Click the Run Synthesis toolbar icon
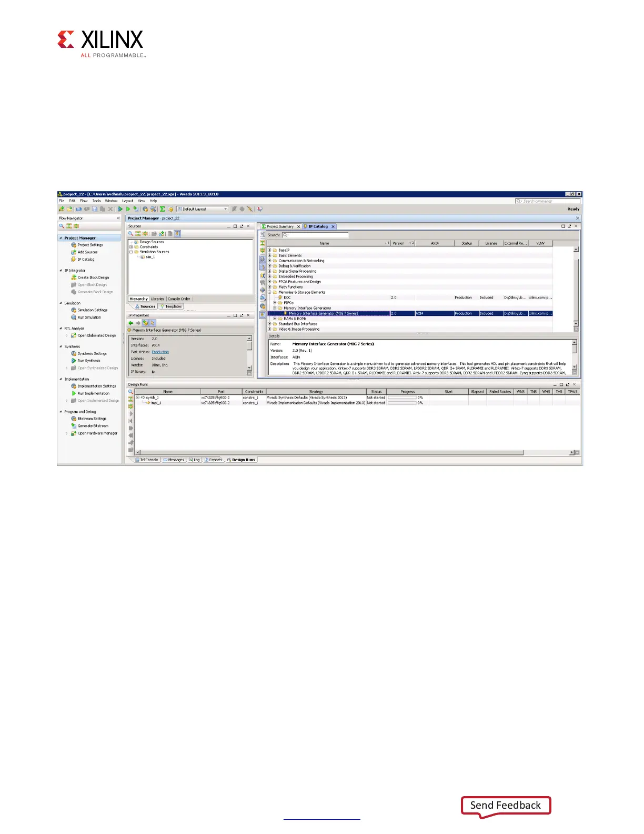The width and height of the screenshot is (644, 834). click(120, 209)
